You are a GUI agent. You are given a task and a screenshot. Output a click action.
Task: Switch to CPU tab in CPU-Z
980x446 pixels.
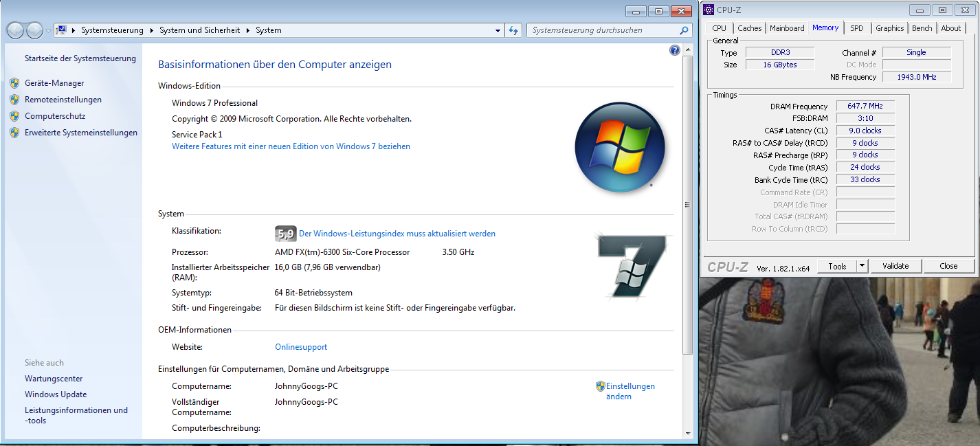[719, 28]
